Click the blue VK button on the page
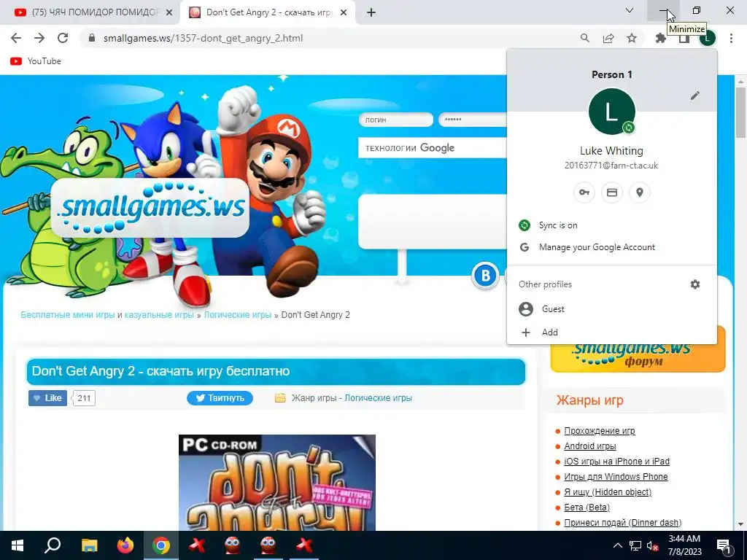Image resolution: width=747 pixels, height=560 pixels. pyautogui.click(x=485, y=275)
